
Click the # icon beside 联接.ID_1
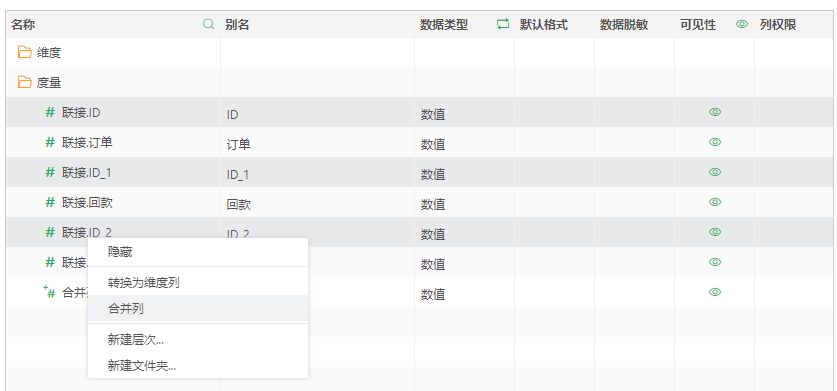(x=50, y=172)
